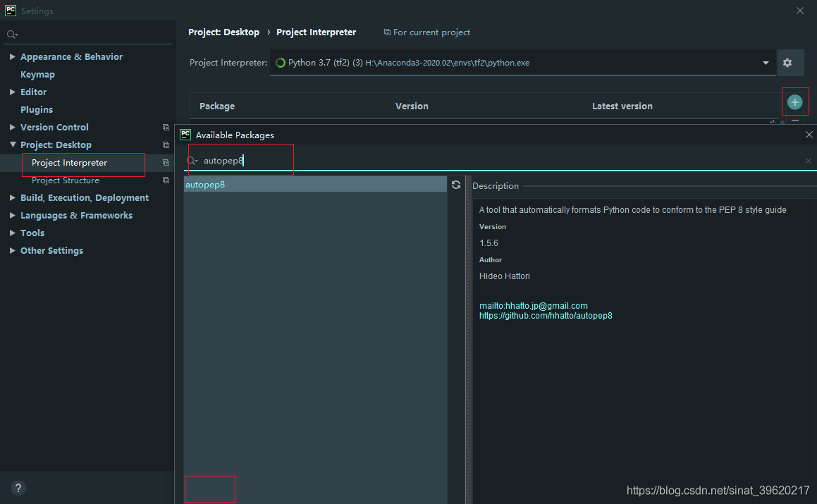Click the package version 1.5.6 text
This screenshot has height=504, width=817.
489,243
